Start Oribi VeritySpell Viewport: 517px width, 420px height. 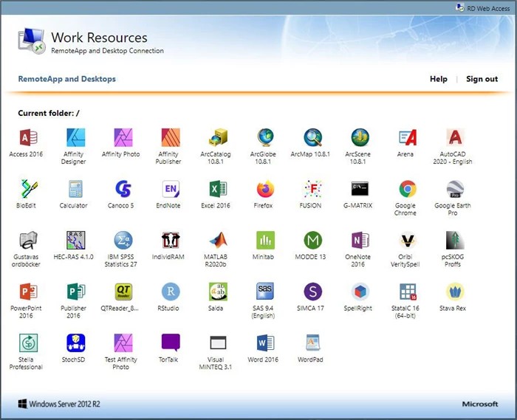(x=408, y=240)
